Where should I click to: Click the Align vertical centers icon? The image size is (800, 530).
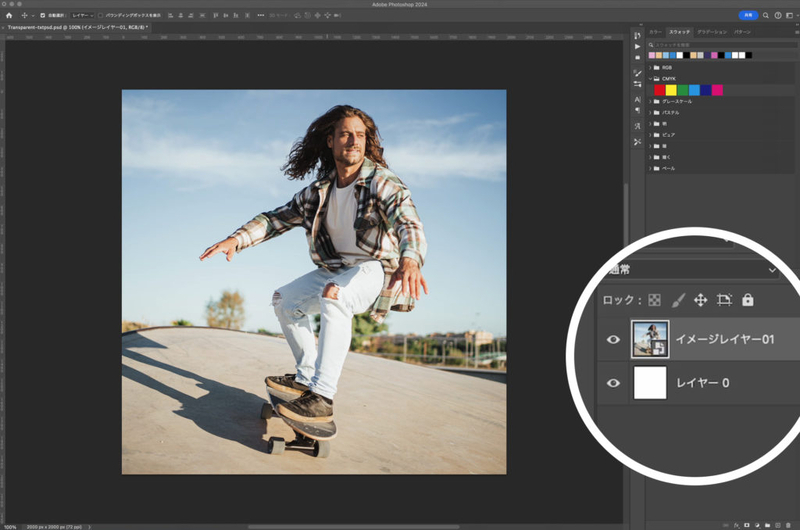pyautogui.click(x=226, y=16)
